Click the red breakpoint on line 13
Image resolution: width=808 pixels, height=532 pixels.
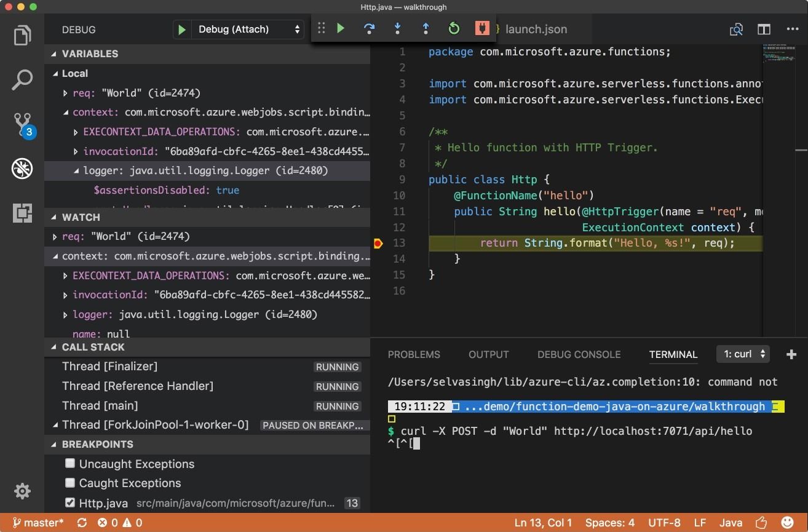[378, 244]
